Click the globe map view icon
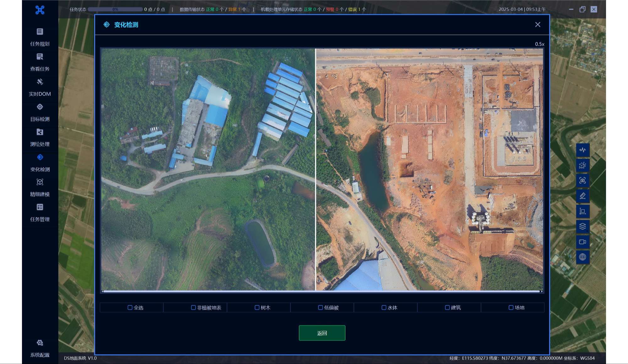The image size is (628, 364). [x=582, y=257]
